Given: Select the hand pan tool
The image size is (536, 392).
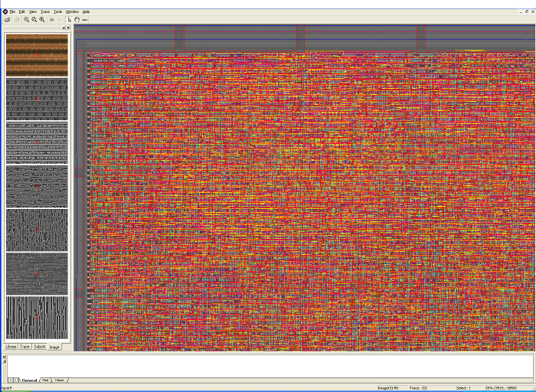Looking at the screenshot, I should [77, 20].
